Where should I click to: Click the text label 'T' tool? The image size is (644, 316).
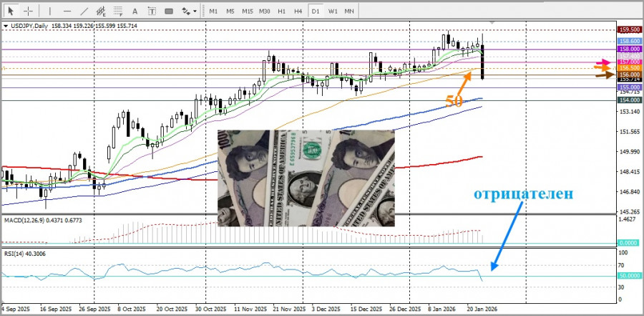(153, 11)
